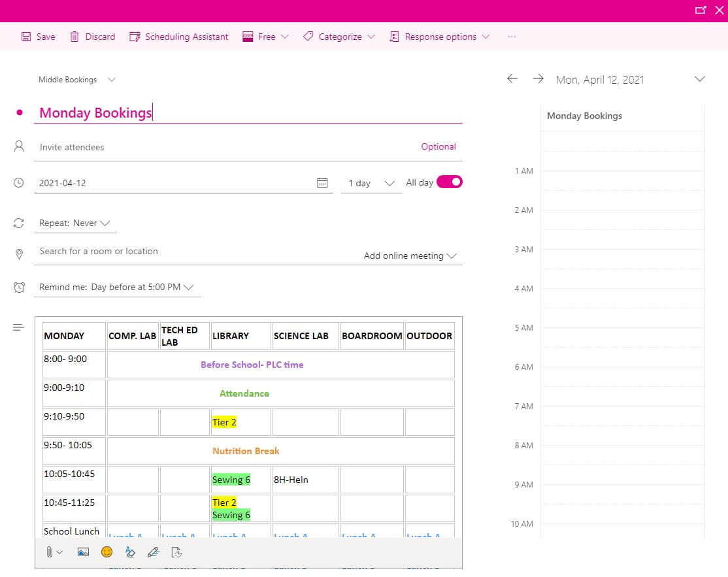Open the emoji picker
Screen dimensions: 728x577
(x=107, y=552)
